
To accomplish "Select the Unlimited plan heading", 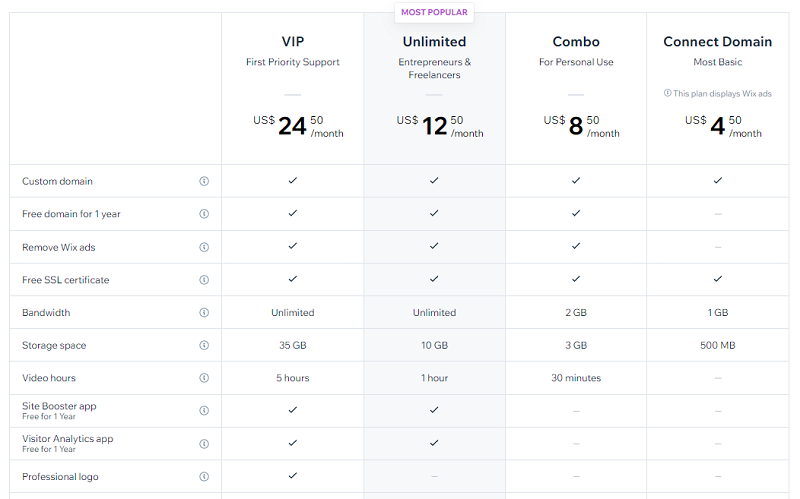I will click(434, 42).
